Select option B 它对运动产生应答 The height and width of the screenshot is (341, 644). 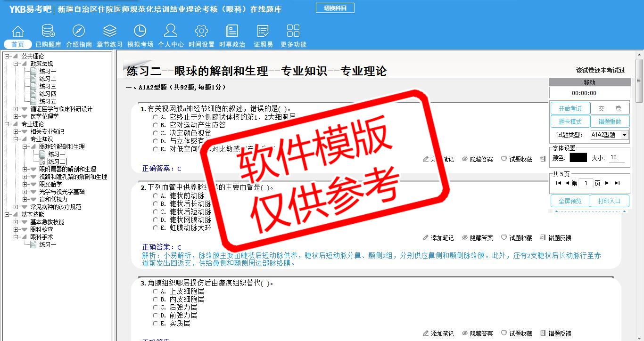[x=156, y=125]
